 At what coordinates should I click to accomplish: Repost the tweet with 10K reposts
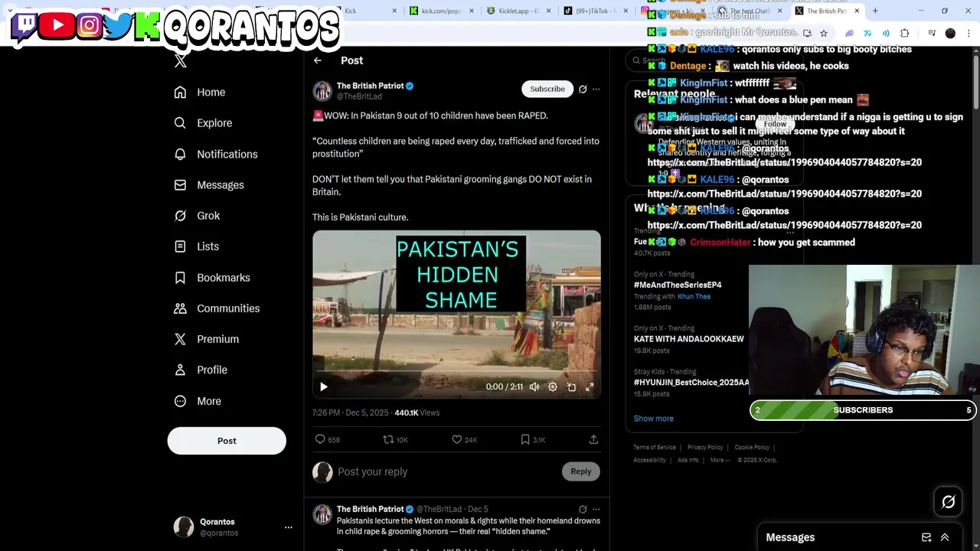[x=395, y=439]
